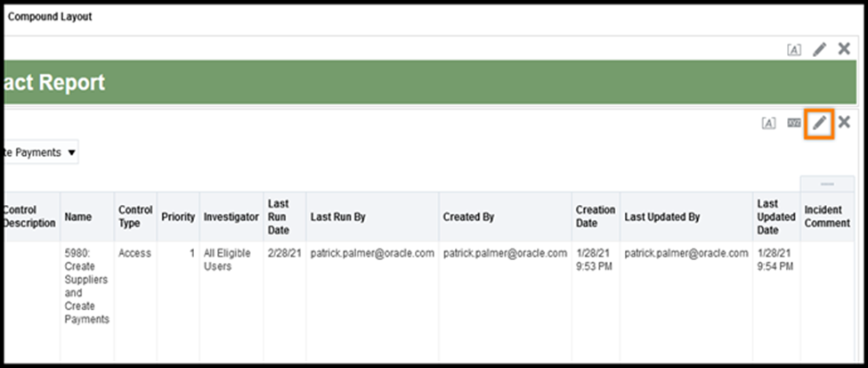Click the highlighted pencil to edit the table view

coord(819,123)
